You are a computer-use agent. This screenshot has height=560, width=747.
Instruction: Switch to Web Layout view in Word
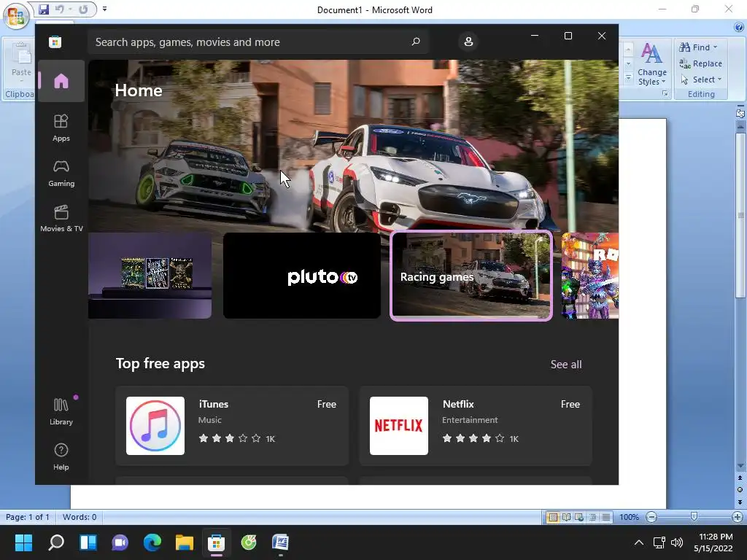579,517
